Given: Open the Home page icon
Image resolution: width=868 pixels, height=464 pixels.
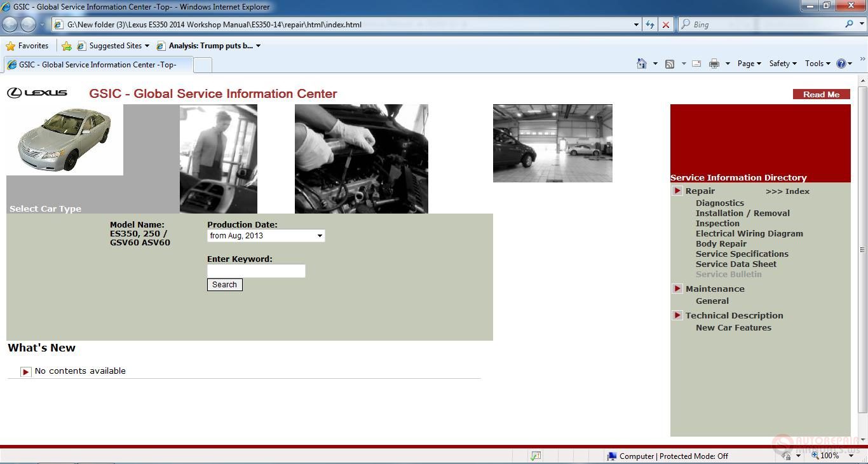Looking at the screenshot, I should point(642,64).
